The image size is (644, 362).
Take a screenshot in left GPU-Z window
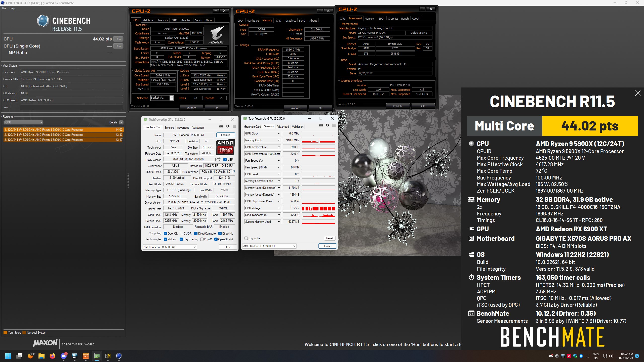tap(221, 126)
